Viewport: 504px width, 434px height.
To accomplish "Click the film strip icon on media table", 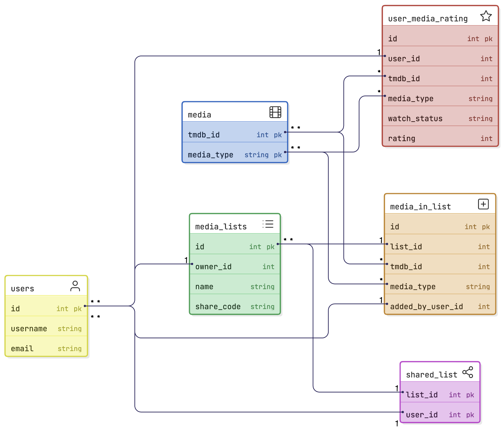I will click(x=275, y=112).
